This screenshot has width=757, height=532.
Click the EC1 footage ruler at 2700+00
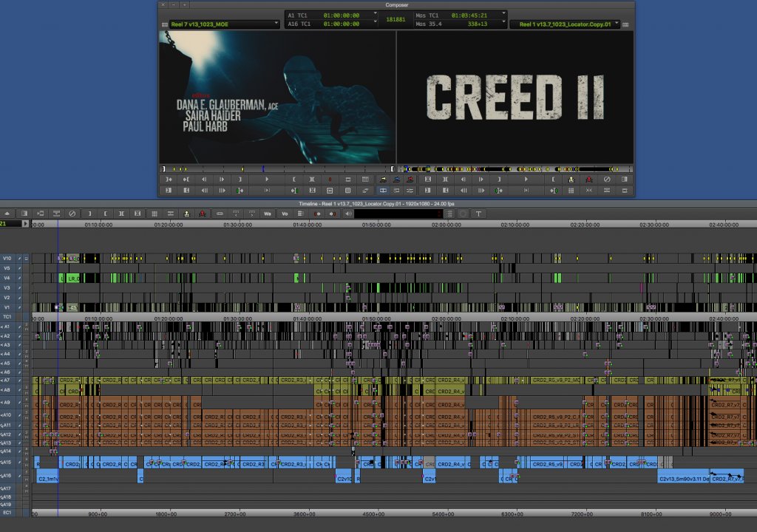(x=236, y=514)
